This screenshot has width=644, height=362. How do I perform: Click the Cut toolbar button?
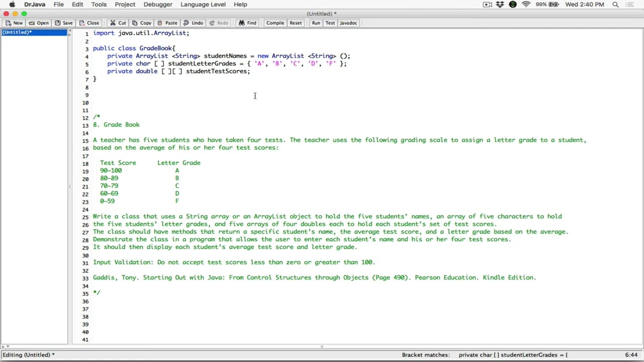click(118, 23)
